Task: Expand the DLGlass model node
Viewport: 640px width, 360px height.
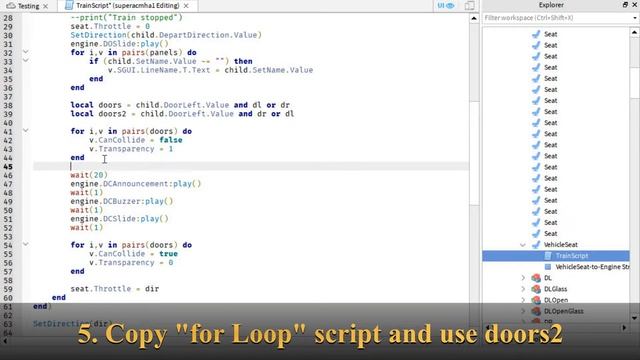Action: click(523, 289)
